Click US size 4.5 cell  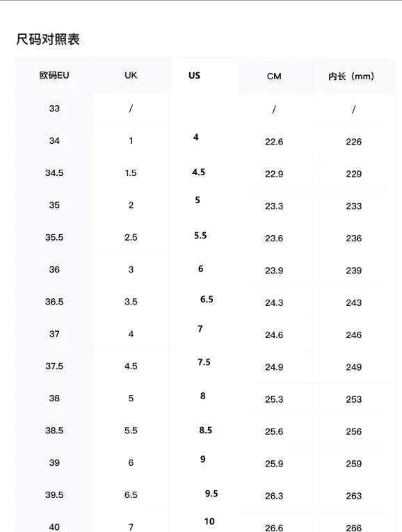click(199, 172)
